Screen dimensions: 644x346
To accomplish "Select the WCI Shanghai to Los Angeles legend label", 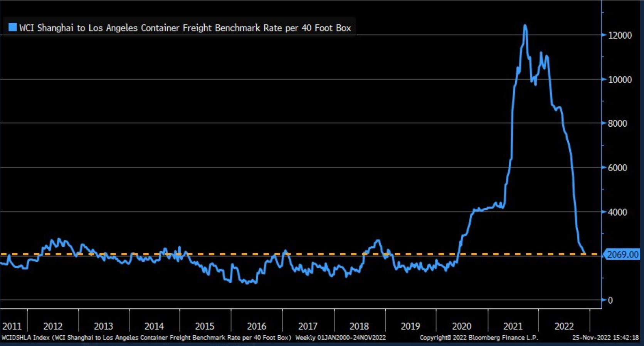I will (185, 28).
